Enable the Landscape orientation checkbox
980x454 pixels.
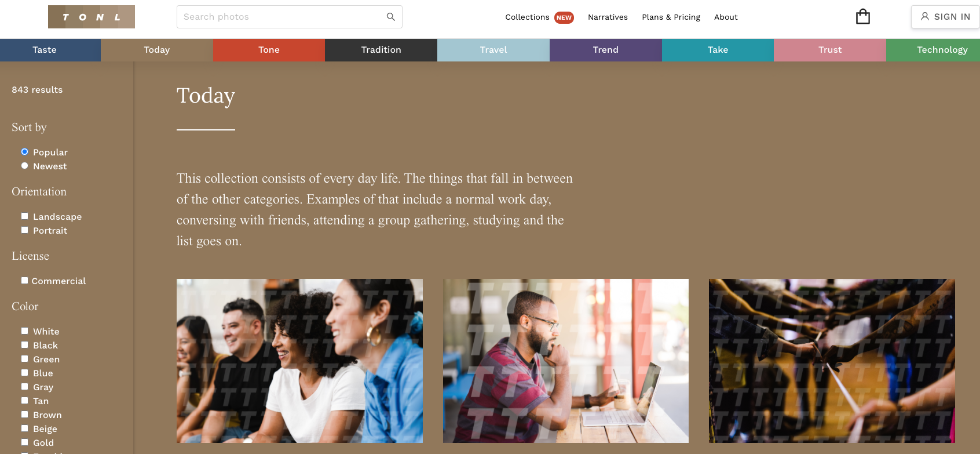[x=24, y=216]
